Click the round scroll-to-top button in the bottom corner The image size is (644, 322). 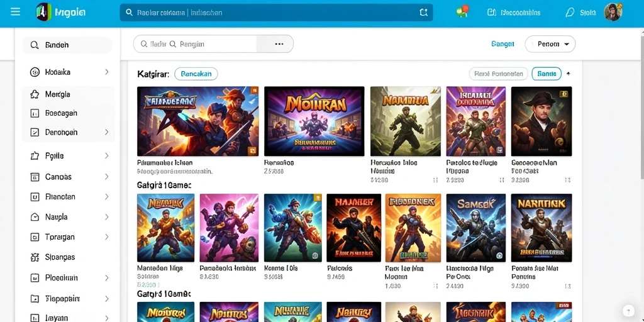(628, 311)
